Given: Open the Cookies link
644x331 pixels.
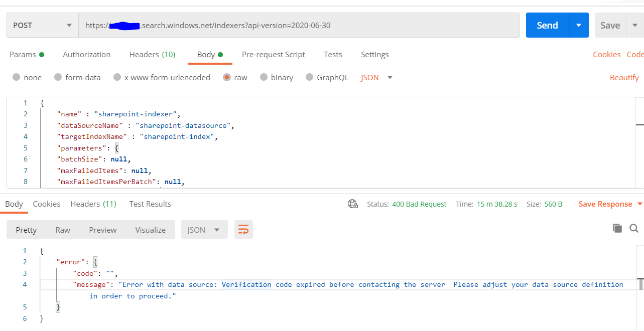Looking at the screenshot, I should [606, 55].
